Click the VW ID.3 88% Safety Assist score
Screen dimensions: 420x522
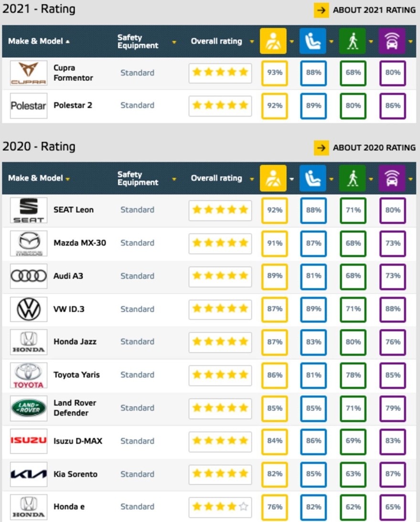[x=392, y=309]
